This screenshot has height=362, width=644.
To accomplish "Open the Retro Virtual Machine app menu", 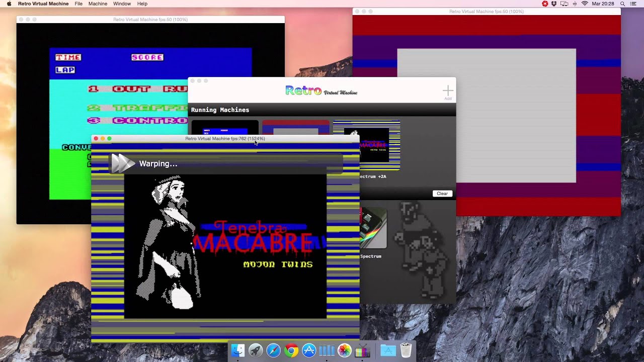I will 43,4.
